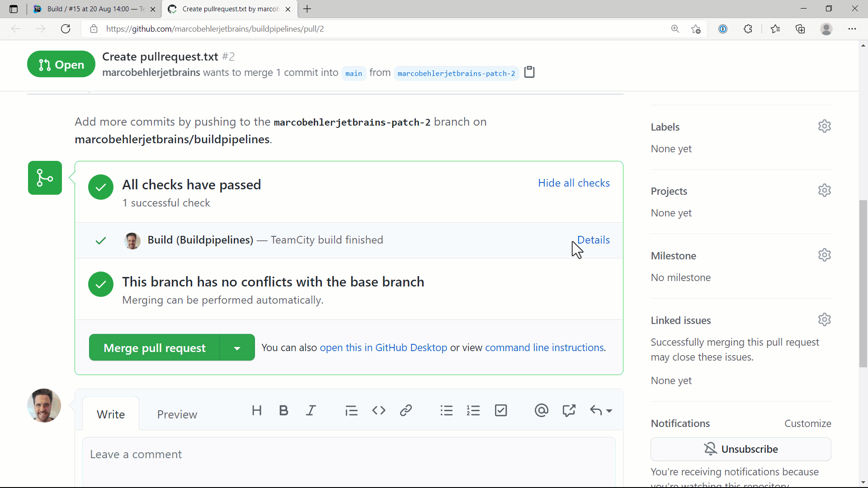Viewport: 868px width, 488px height.
Task: Open the merge options dropdown arrow
Action: pos(236,347)
